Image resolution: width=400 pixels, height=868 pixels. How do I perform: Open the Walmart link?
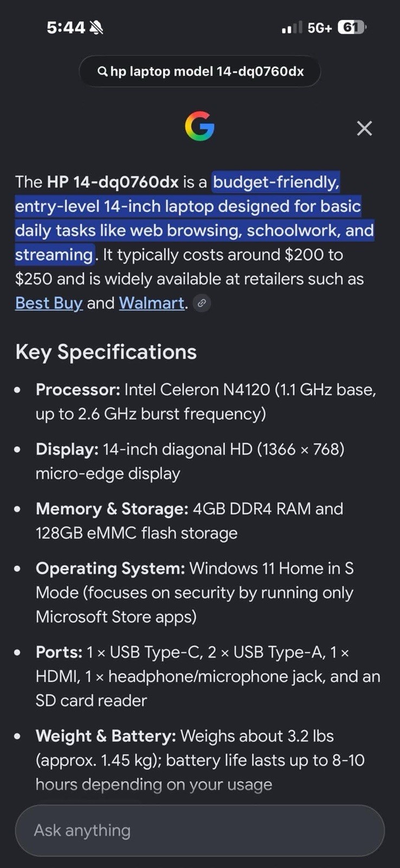click(x=152, y=303)
